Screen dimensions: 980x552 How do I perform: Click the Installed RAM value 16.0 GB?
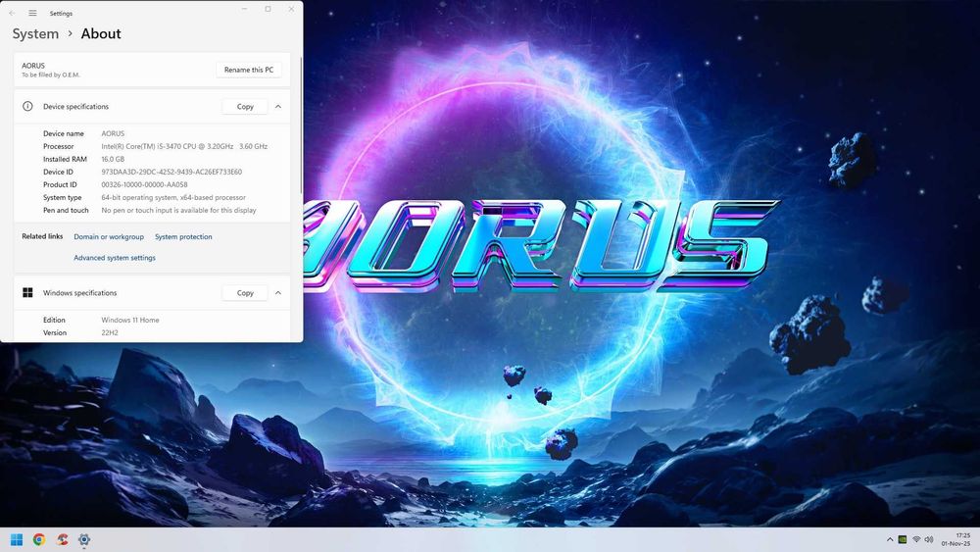tap(113, 159)
